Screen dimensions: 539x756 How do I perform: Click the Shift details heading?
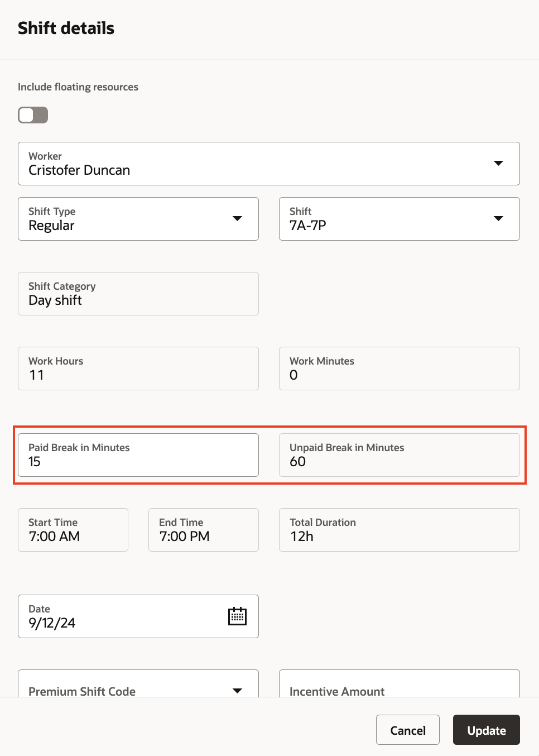(x=66, y=28)
